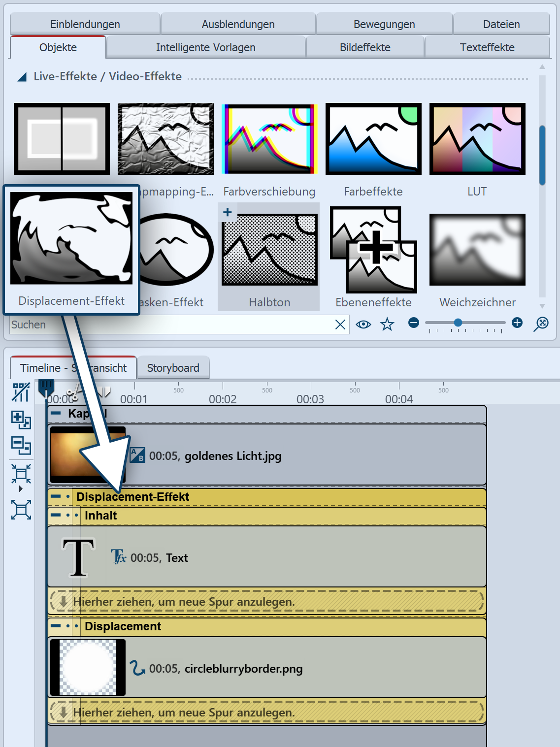Viewport: 560px width, 747px height.
Task: Select the Farbverschiebung effect thumbnail
Action: coord(269,139)
